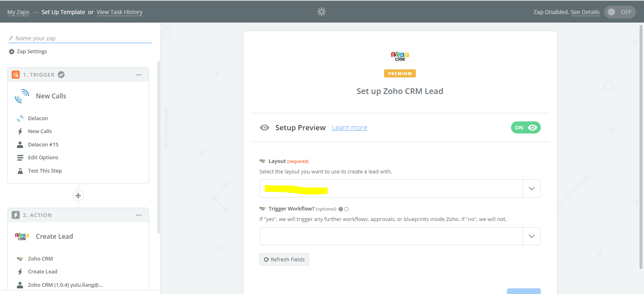The height and width of the screenshot is (294, 644).
Task: Open Zap Settings
Action: point(32,51)
